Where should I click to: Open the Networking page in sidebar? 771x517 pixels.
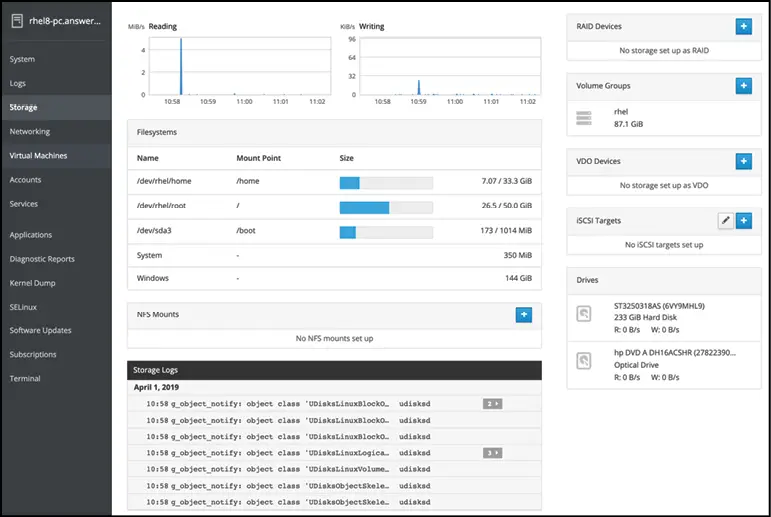30,131
